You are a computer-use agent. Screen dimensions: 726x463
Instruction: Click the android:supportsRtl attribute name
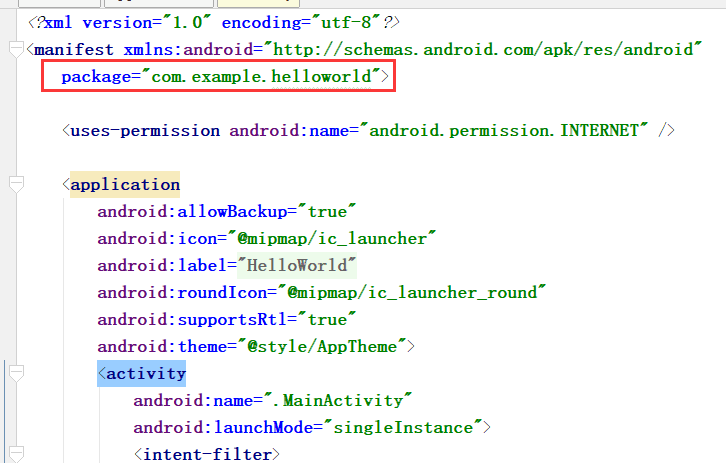coord(192,319)
